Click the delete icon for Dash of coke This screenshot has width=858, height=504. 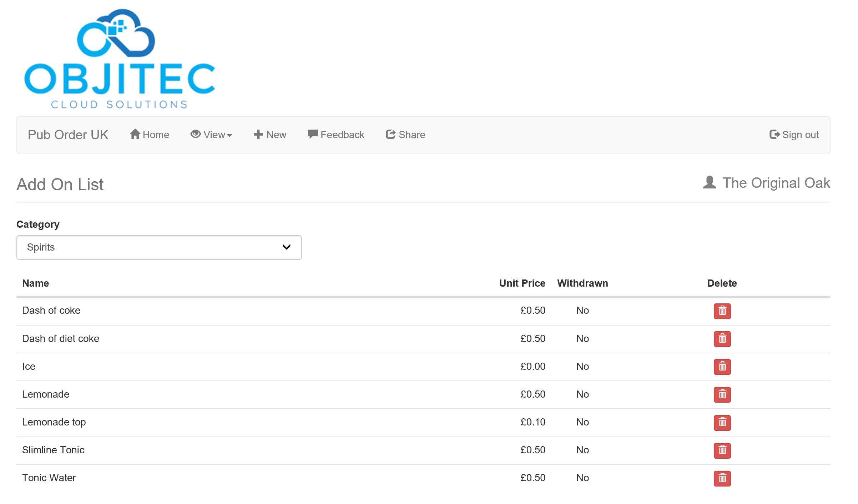[722, 311]
